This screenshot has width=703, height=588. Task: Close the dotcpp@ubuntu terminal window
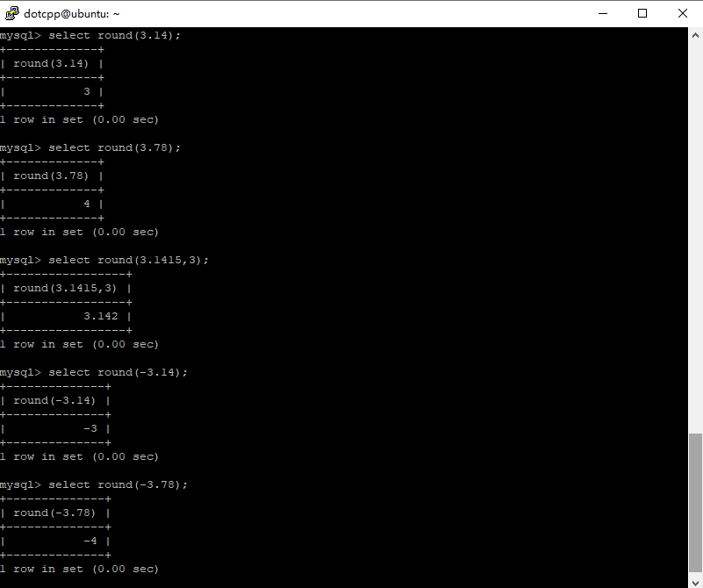(x=683, y=13)
